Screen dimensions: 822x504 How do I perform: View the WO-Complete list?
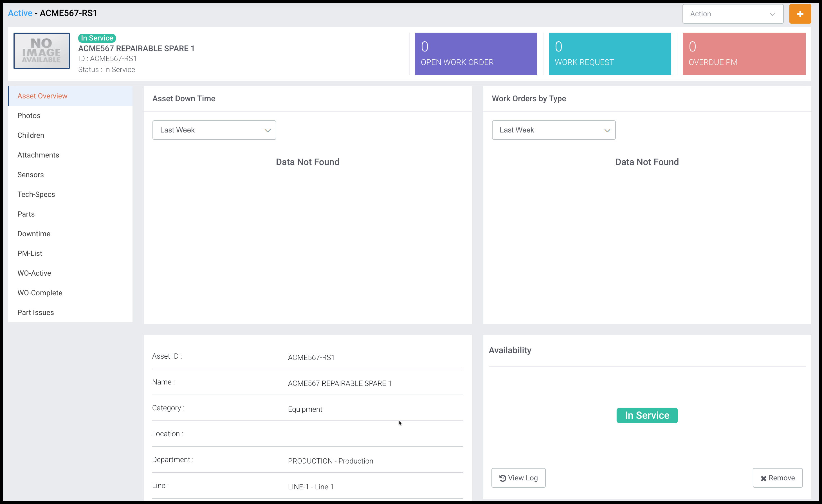(x=40, y=293)
